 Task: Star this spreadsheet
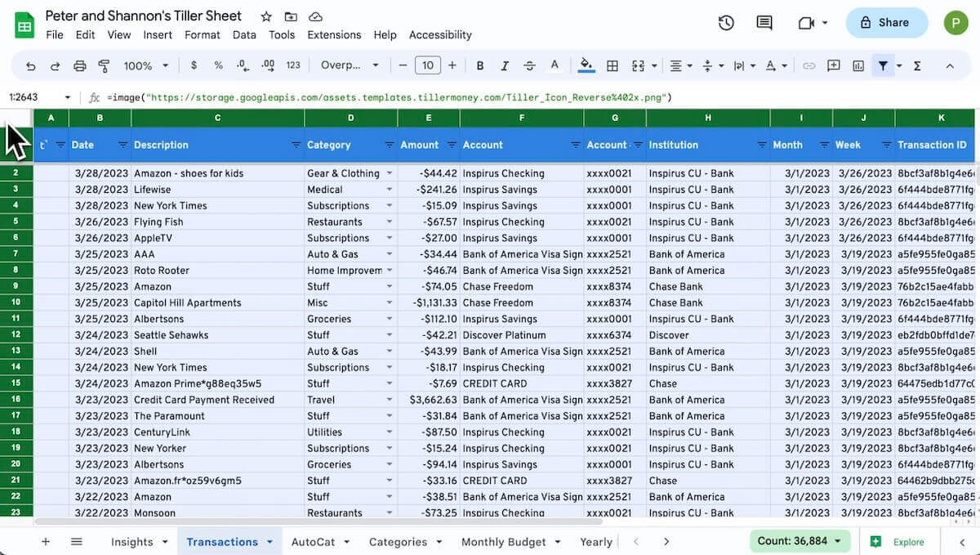(266, 16)
